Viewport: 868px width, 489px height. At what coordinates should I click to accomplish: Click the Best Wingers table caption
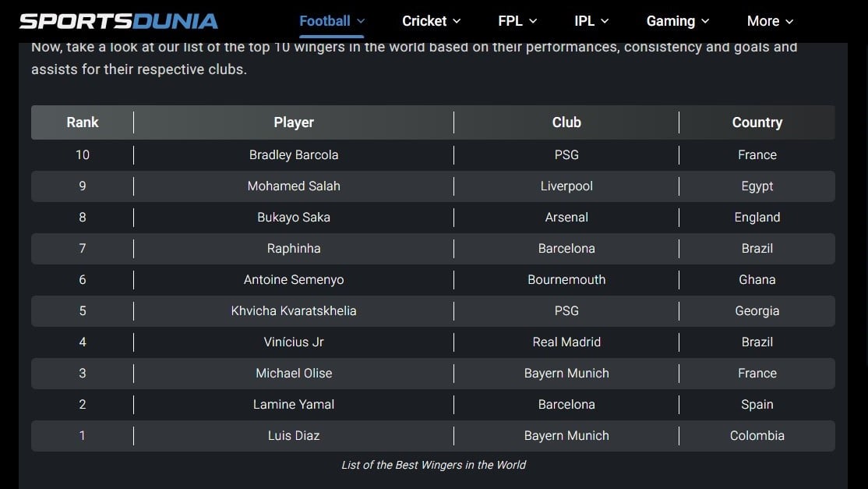pyautogui.click(x=433, y=465)
